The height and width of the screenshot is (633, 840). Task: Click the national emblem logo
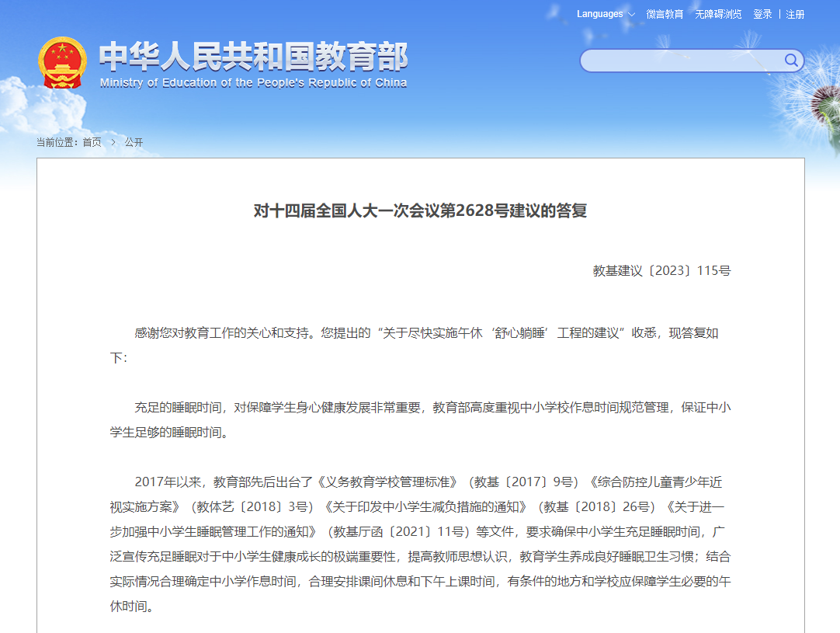tap(62, 63)
